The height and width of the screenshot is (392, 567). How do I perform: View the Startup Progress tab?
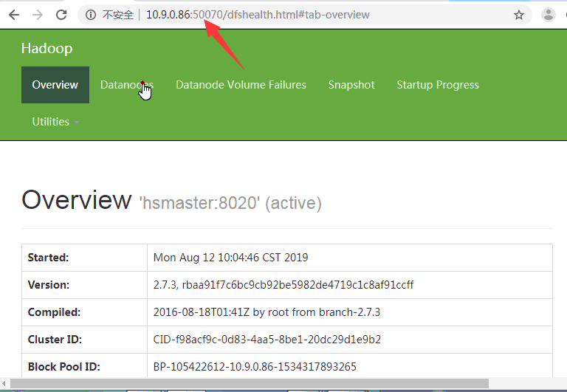(x=437, y=85)
